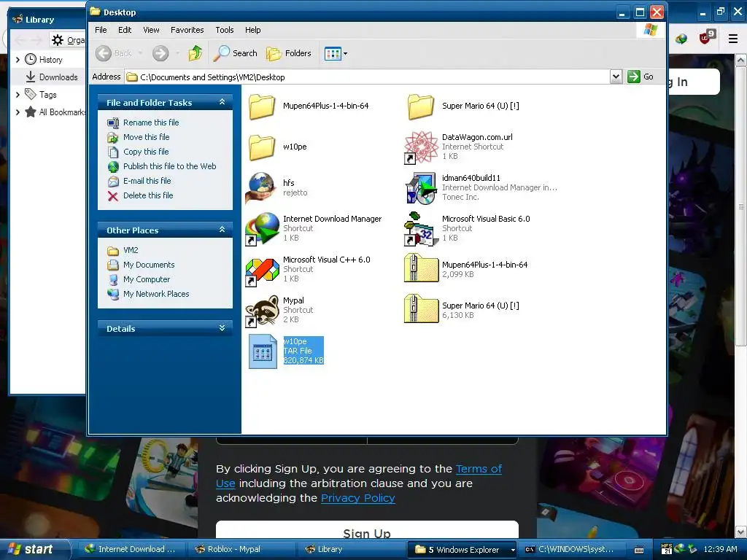Image resolution: width=747 pixels, height=560 pixels.
Task: Click the Up folder toolbar icon
Action: (196, 53)
